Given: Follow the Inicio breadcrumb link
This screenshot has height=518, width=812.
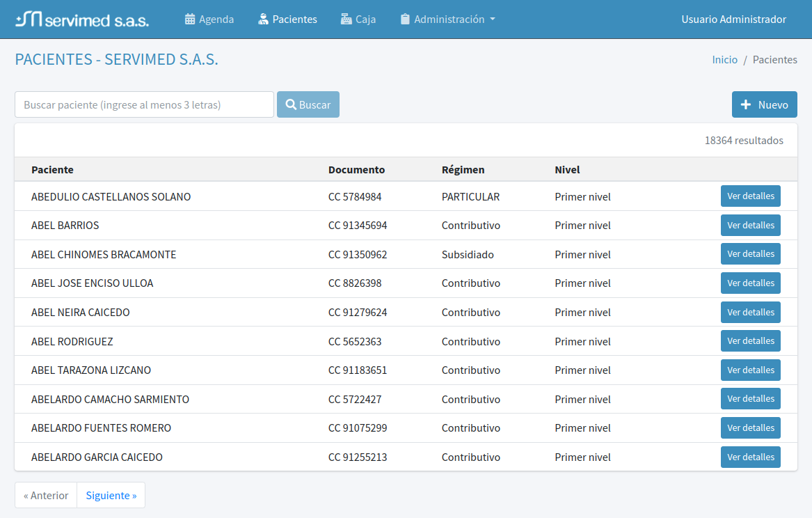Looking at the screenshot, I should click(724, 60).
